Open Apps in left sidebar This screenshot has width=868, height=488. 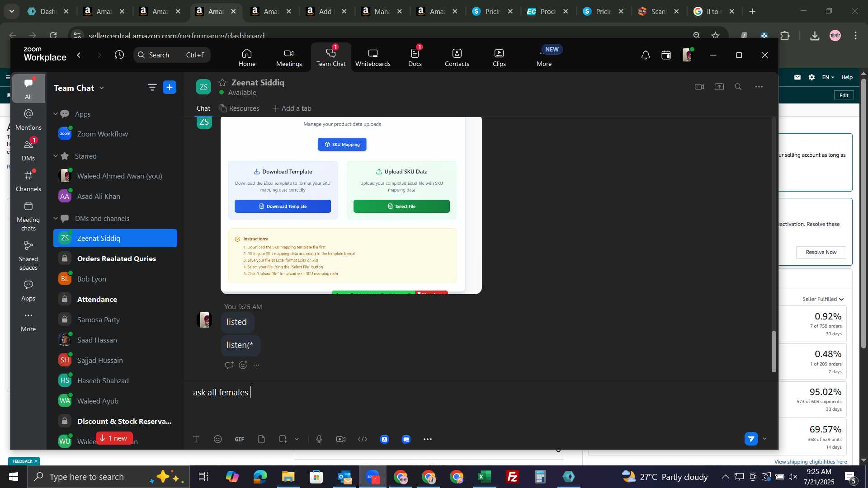(x=28, y=291)
